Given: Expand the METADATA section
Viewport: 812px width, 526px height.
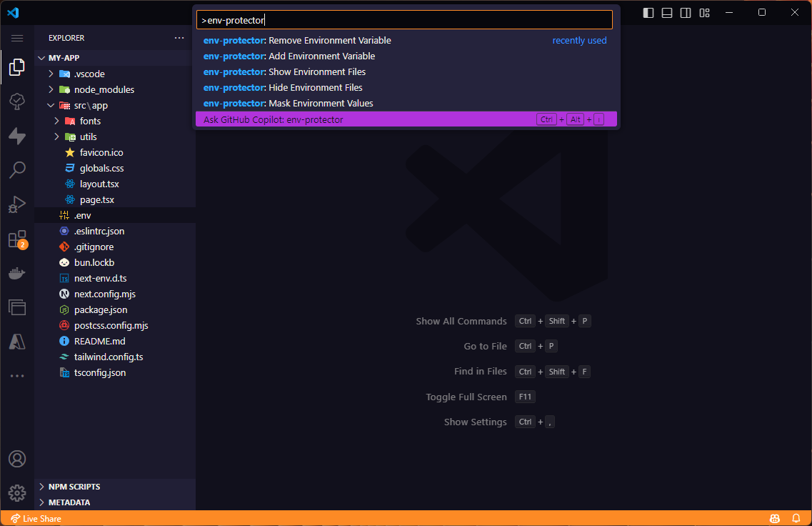Looking at the screenshot, I should tap(115, 502).
